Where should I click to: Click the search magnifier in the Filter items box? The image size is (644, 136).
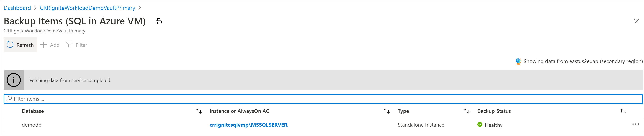(x=9, y=99)
